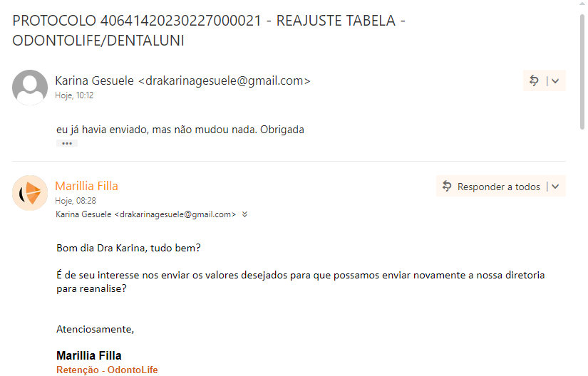This screenshot has height=376, width=588.
Task: Click the reply arrow icon beside Responder a todos
Action: point(447,186)
